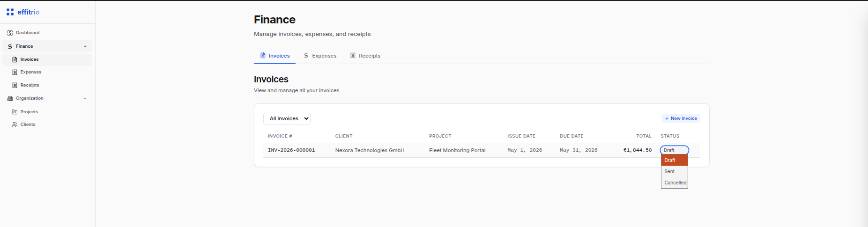
Task: Go to Invoices in the sidebar
Action: point(47,59)
